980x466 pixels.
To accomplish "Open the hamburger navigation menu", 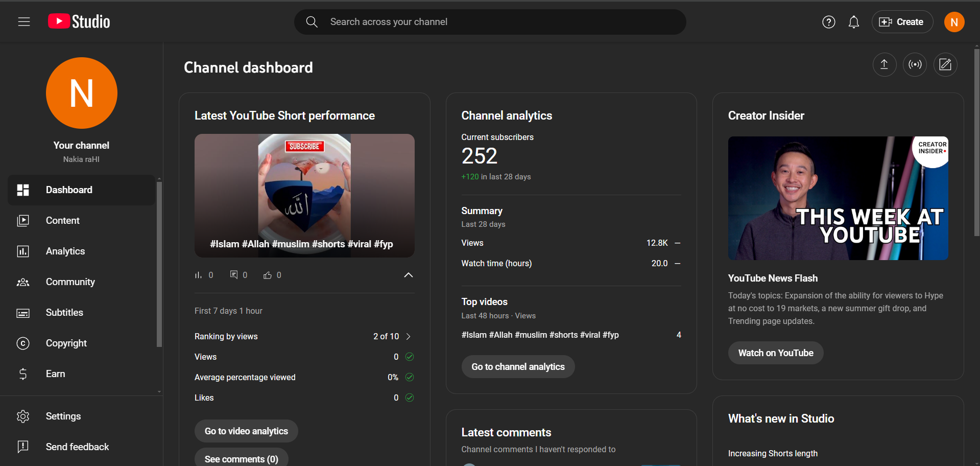I will 24,22.
